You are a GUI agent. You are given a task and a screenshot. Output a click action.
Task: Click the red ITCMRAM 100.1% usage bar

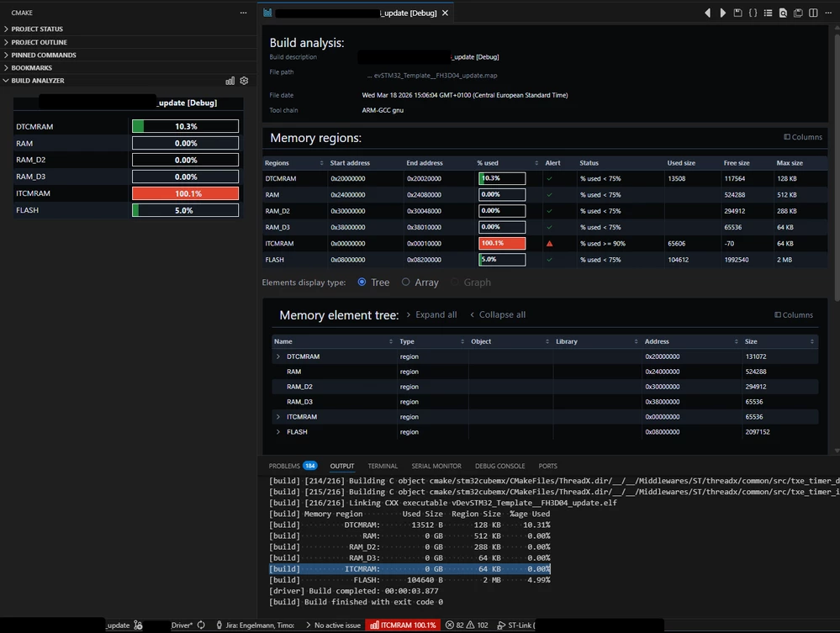[x=185, y=193]
